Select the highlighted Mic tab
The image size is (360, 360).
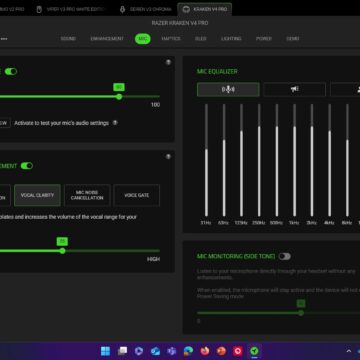click(143, 39)
